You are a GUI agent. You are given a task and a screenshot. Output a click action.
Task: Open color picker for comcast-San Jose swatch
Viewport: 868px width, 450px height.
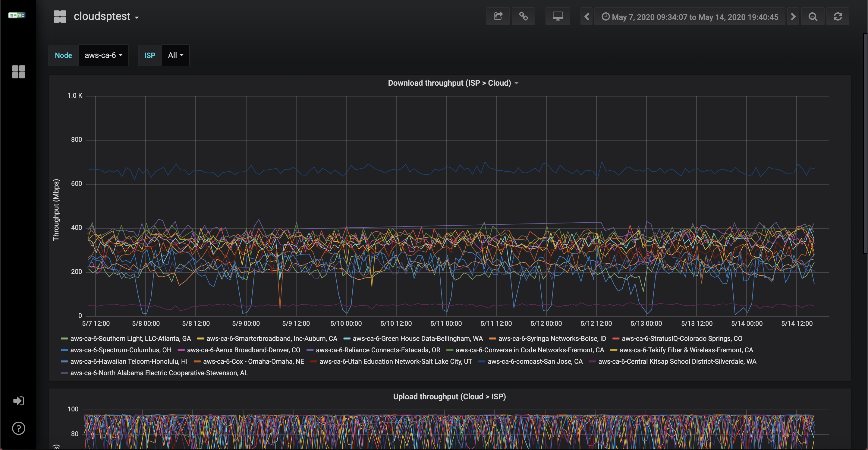(x=482, y=362)
